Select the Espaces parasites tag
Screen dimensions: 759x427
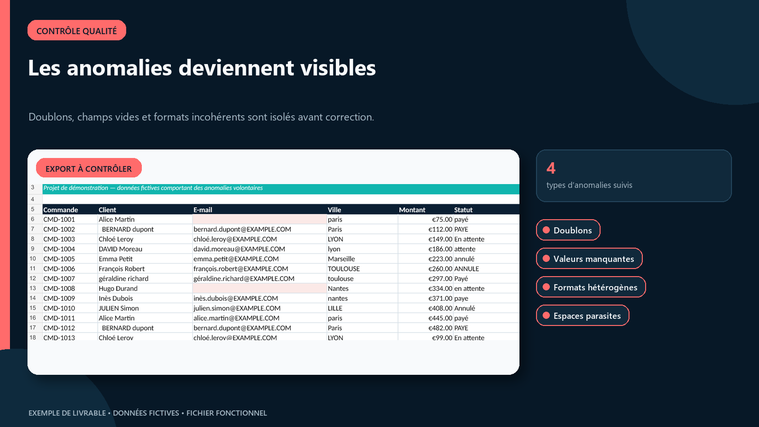point(582,316)
